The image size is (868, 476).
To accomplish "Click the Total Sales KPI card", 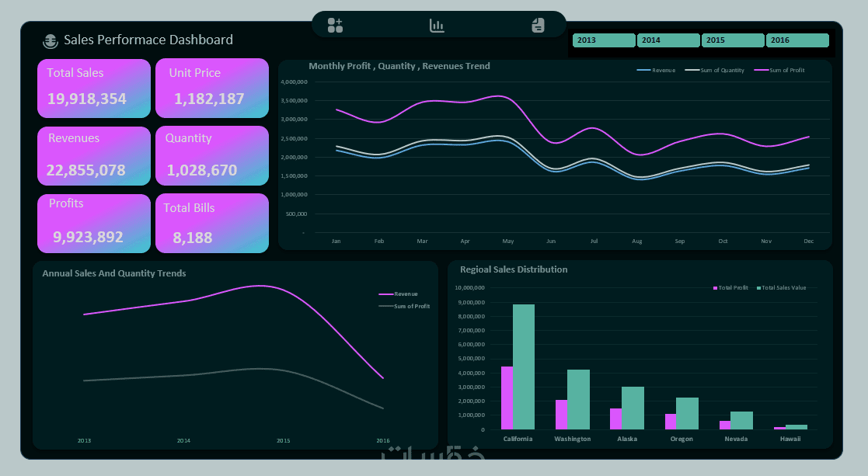I will pos(94,89).
